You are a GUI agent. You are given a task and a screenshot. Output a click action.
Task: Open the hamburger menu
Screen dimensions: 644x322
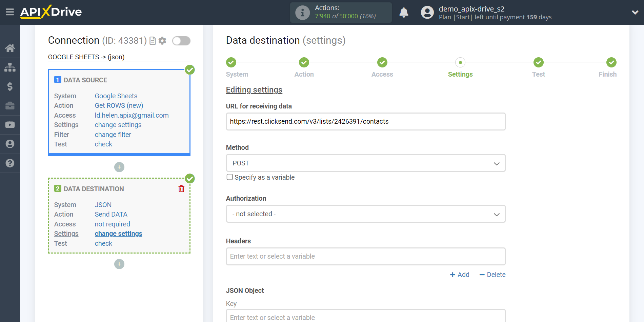[x=10, y=12]
